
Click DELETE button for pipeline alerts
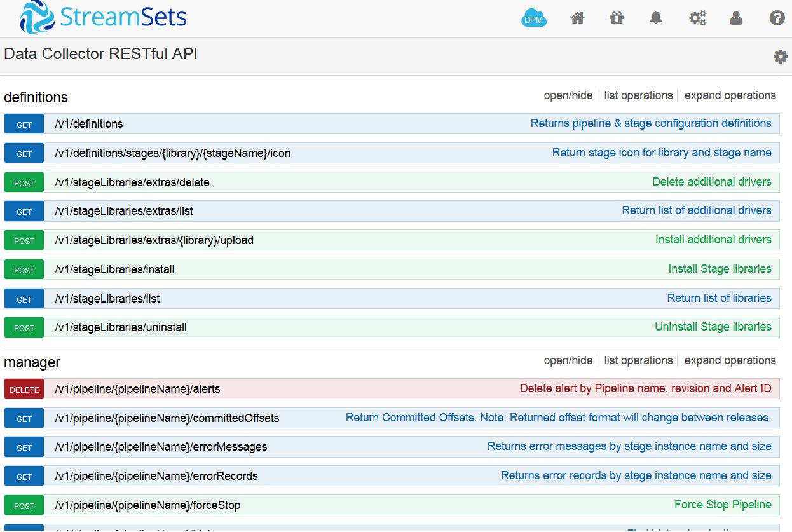pos(24,390)
